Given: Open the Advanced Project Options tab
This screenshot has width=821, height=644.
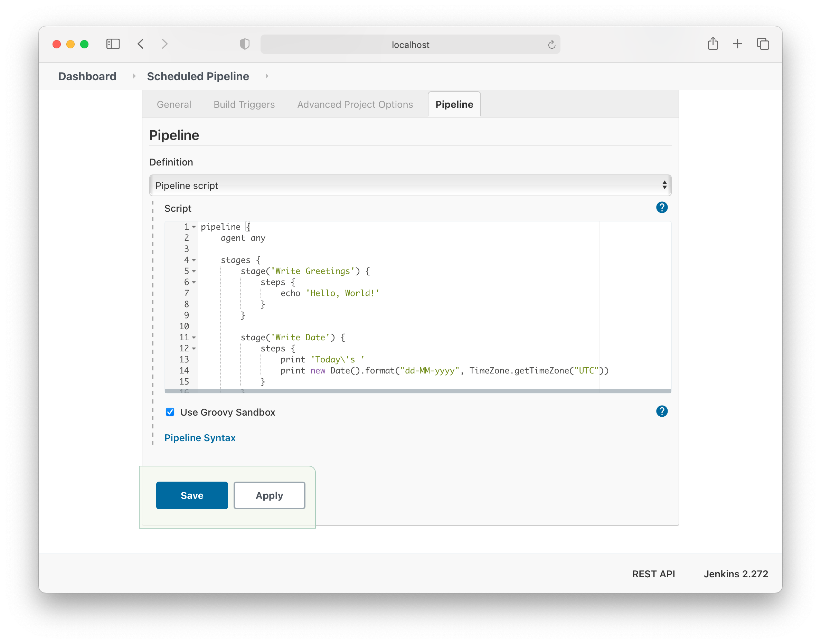Looking at the screenshot, I should [355, 104].
